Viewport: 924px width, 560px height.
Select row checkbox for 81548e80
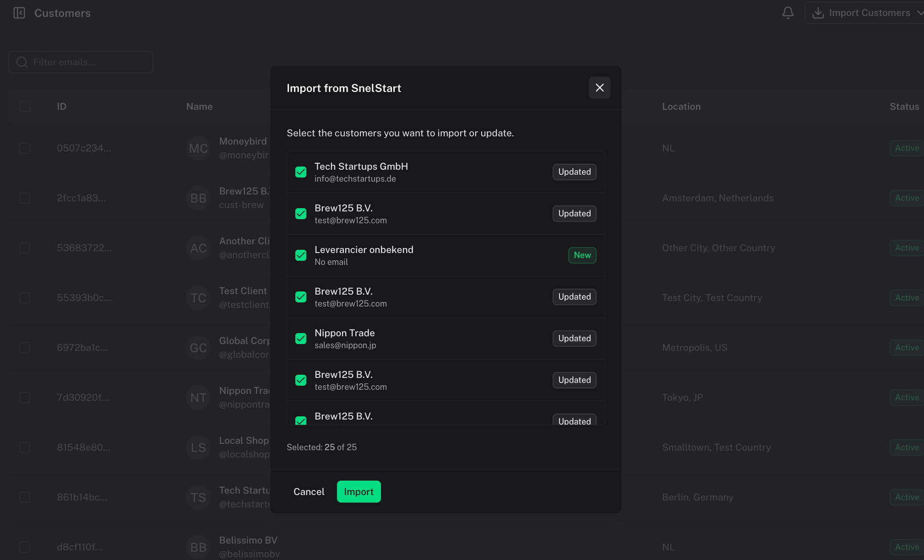pyautogui.click(x=25, y=447)
